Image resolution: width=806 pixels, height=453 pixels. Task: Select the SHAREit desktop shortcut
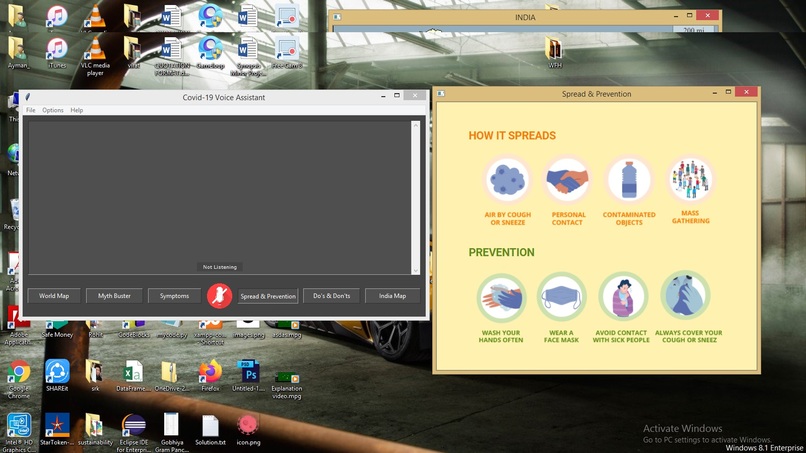pyautogui.click(x=57, y=376)
